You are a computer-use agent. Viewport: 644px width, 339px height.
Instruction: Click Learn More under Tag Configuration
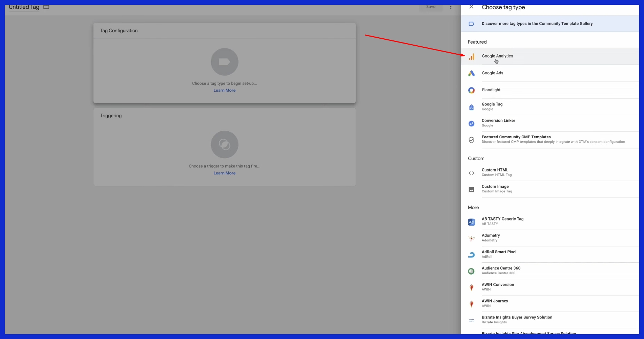click(225, 91)
